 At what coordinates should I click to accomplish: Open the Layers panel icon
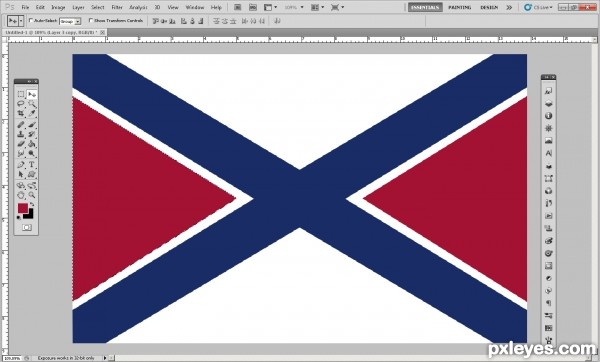pyautogui.click(x=548, y=103)
